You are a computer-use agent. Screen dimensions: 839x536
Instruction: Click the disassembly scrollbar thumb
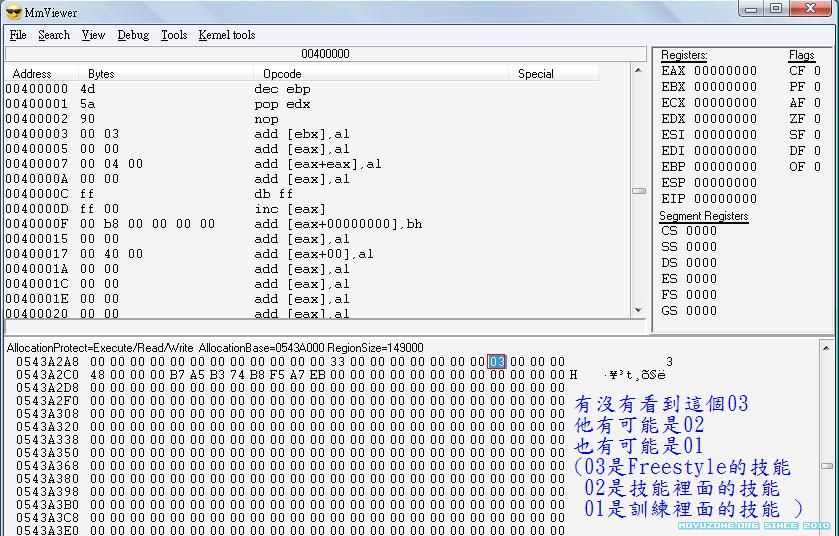639,191
